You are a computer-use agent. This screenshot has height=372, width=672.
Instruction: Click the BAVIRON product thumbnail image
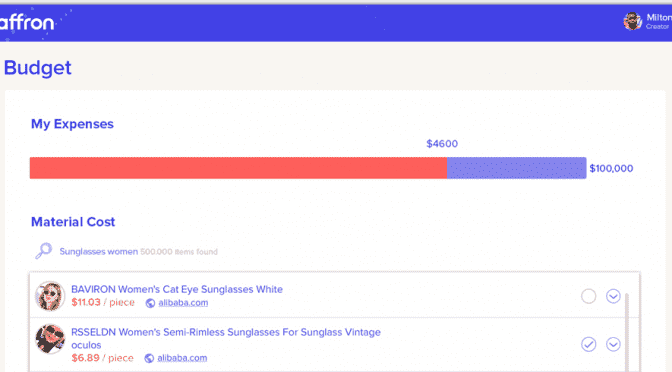tap(50, 296)
